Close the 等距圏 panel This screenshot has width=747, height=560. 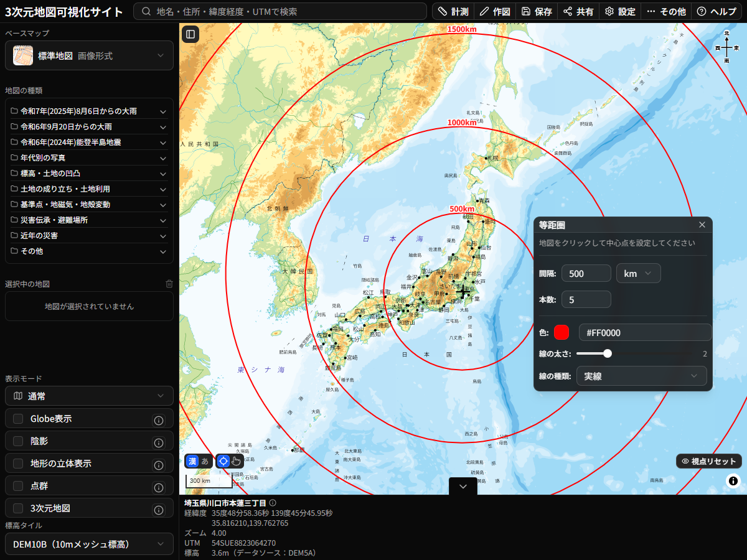click(702, 225)
